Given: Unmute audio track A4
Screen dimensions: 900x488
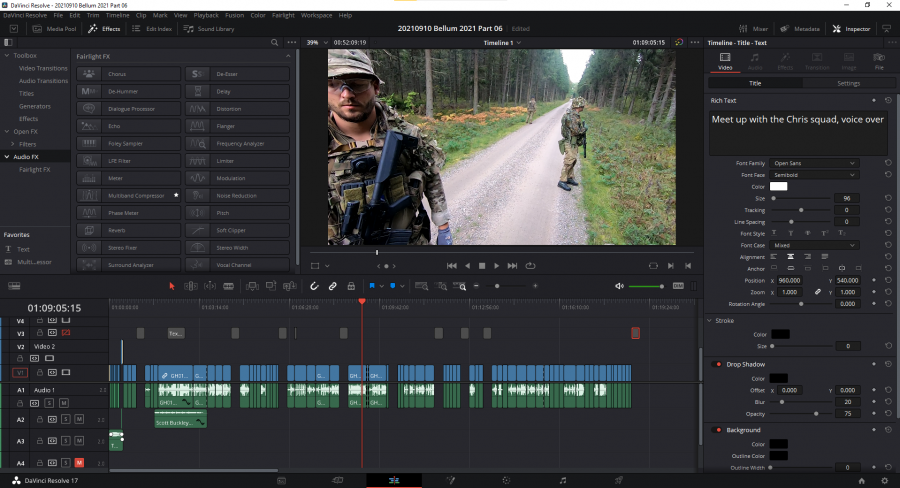Looking at the screenshot, I should pyautogui.click(x=79, y=462).
